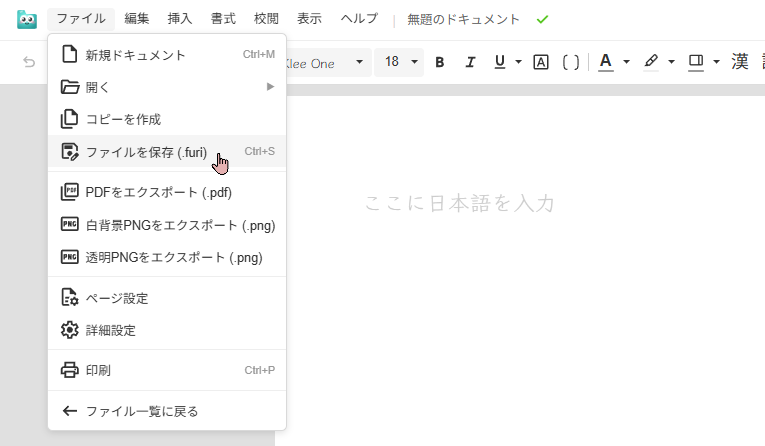Choose PDFをエクスポート (.pdf)
The height and width of the screenshot is (446, 765).
click(167, 192)
